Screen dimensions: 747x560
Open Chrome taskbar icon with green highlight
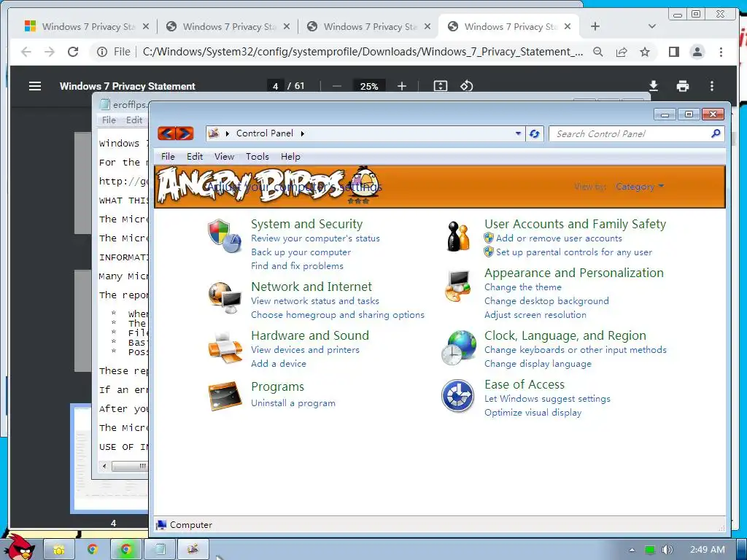(125, 550)
